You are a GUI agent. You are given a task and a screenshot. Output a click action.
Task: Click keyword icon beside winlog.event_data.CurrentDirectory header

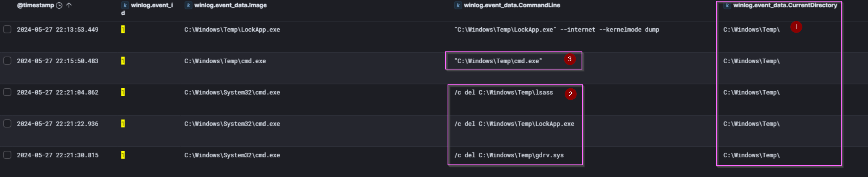pos(727,5)
